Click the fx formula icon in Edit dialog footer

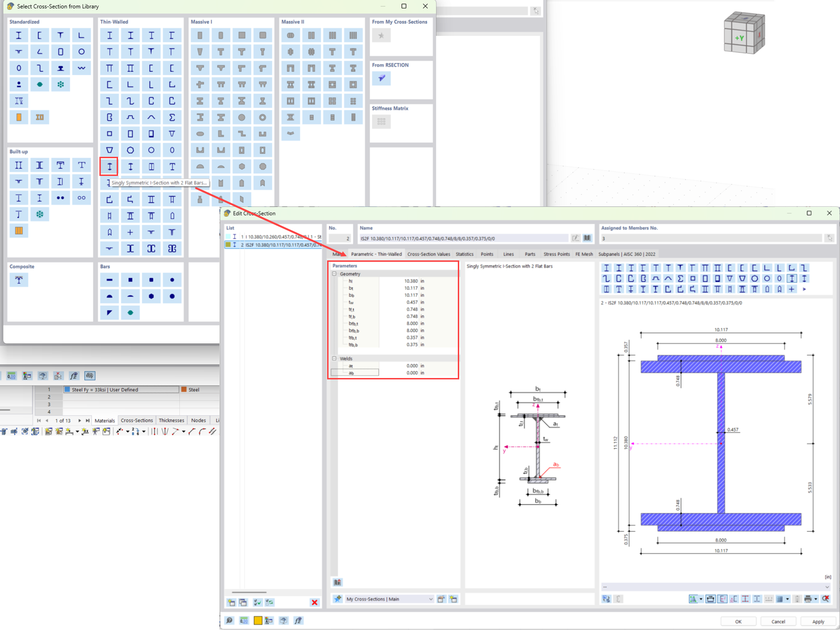[x=298, y=620]
